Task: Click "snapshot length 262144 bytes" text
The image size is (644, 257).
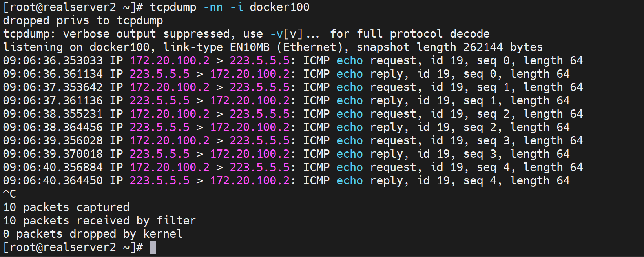Action: (449, 47)
